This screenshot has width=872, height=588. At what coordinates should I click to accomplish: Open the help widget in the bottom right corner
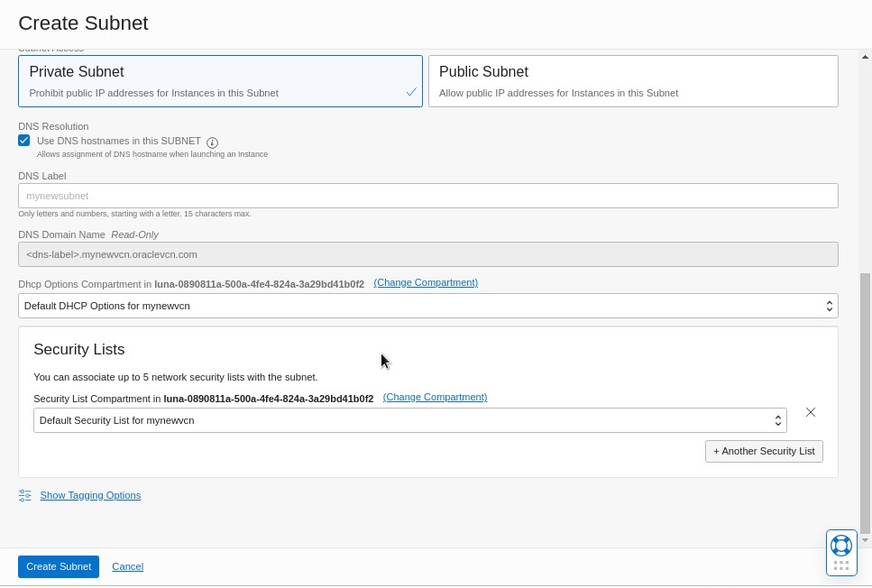[840, 545]
